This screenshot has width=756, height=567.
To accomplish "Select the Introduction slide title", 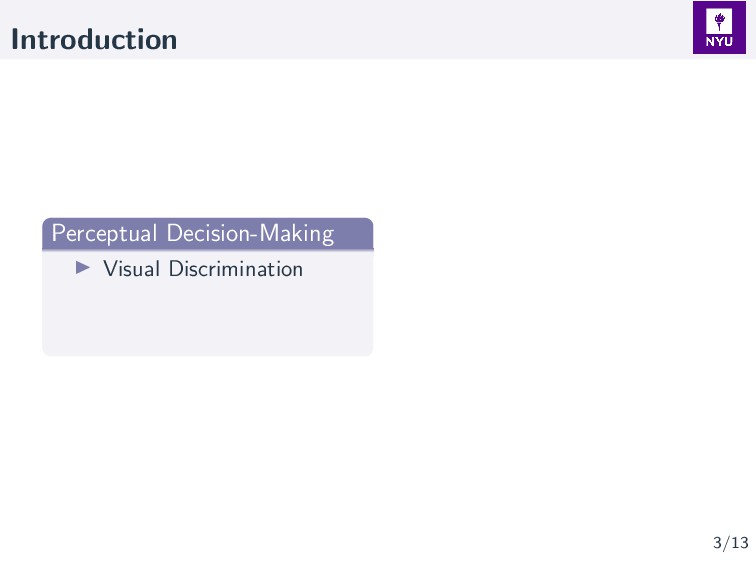I will click(x=94, y=40).
